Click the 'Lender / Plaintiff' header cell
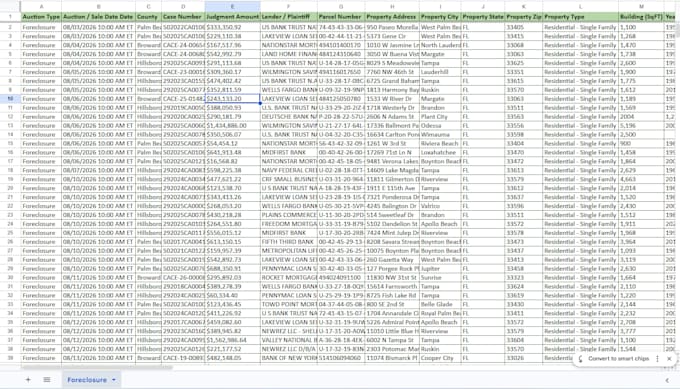Viewport: 680px width, 389px height. (x=289, y=17)
